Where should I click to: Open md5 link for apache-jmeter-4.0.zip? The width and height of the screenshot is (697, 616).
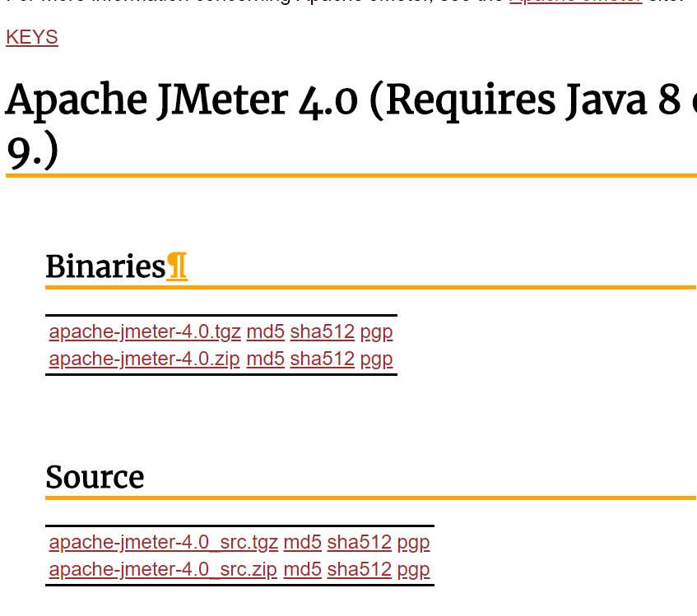click(x=265, y=359)
